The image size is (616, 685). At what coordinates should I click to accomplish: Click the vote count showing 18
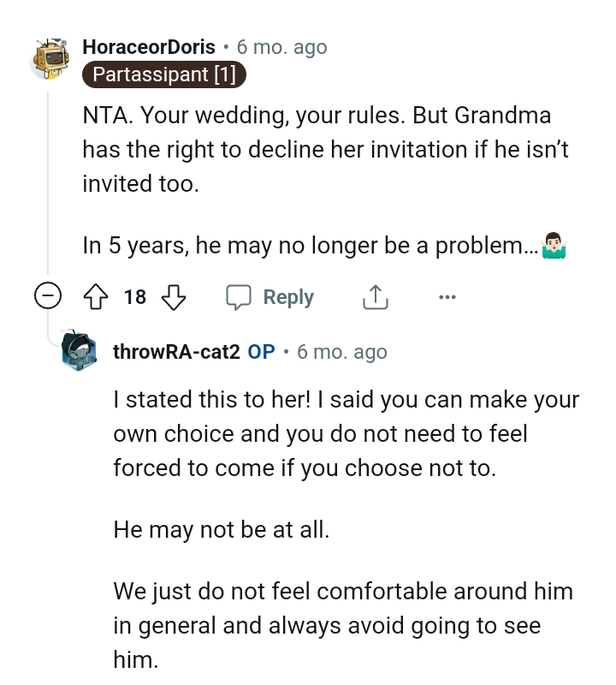pyautogui.click(x=134, y=296)
